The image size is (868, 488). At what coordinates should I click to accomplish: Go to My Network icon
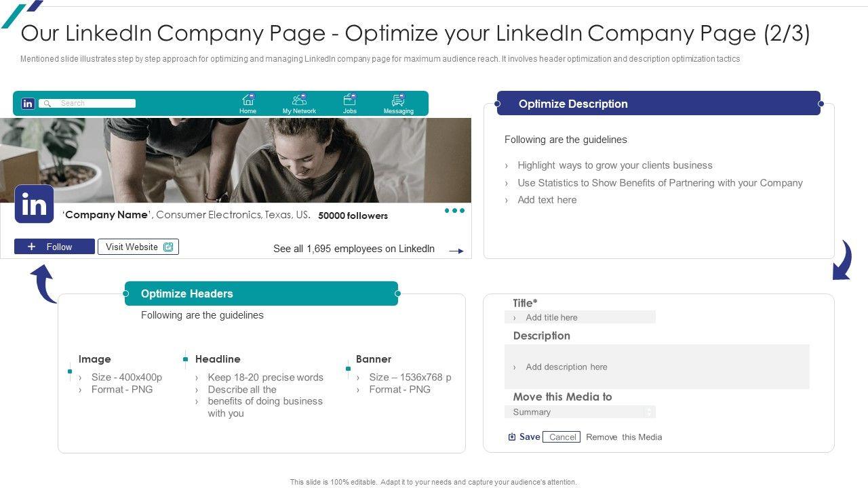pos(299,100)
